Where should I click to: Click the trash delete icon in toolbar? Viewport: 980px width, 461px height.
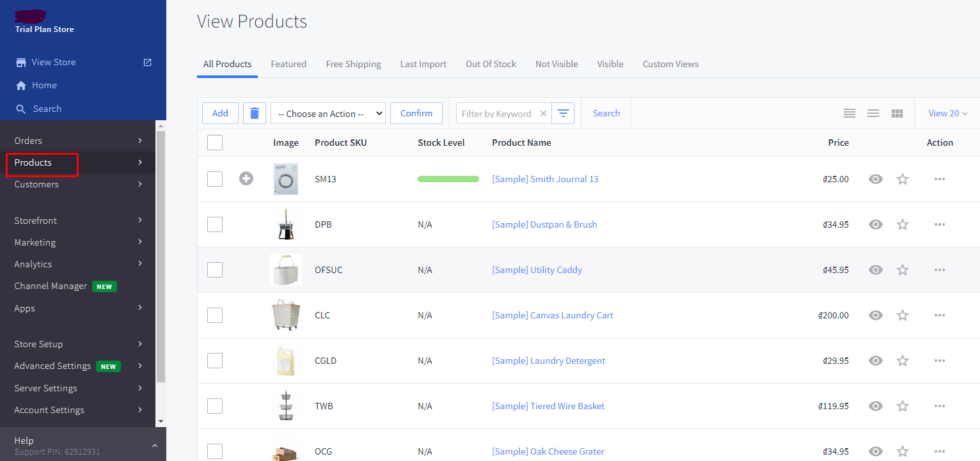pyautogui.click(x=254, y=113)
